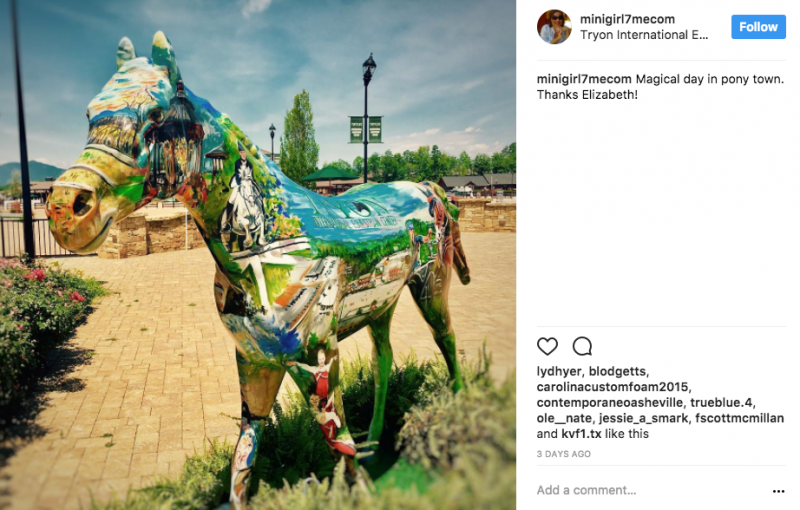Open minigirl7mecom username in post header
This screenshot has height=510, width=800.
[627, 19]
